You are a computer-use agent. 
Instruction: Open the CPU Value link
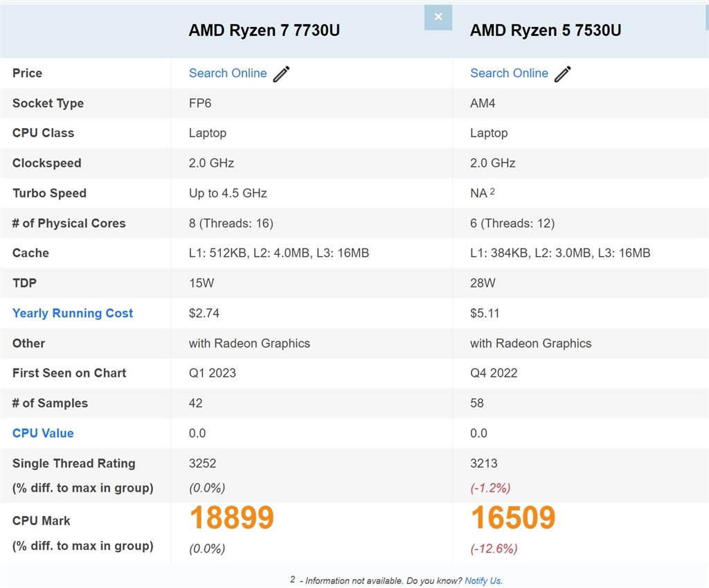[43, 434]
